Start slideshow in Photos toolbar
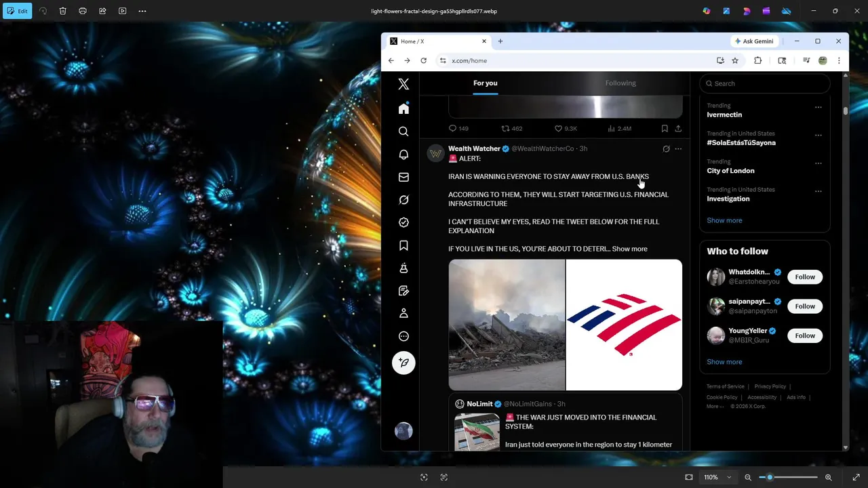 coord(123,11)
